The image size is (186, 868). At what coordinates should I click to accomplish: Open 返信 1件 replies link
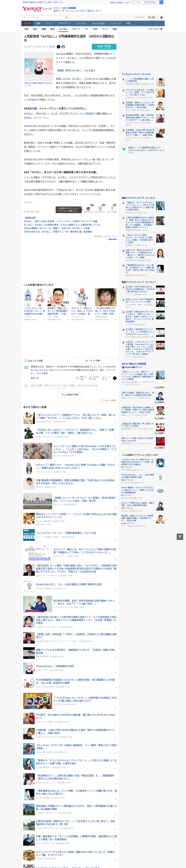(x=35, y=378)
